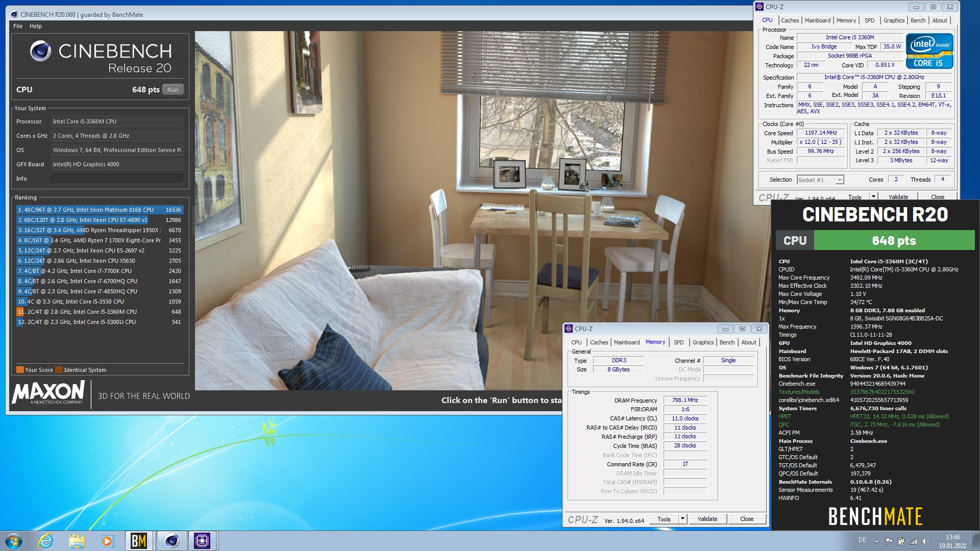Expand Tools dropdown arrow in lower CPU-Z
980x551 pixels.
[682, 519]
